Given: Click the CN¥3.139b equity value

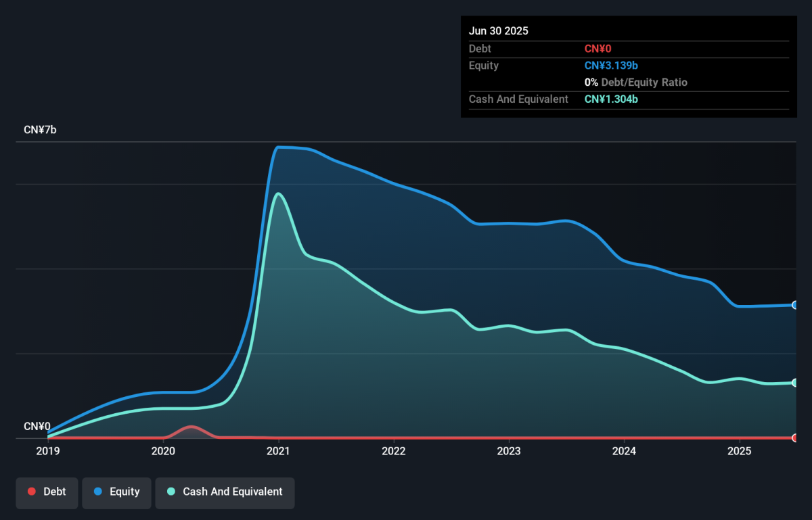Looking at the screenshot, I should (x=612, y=66).
